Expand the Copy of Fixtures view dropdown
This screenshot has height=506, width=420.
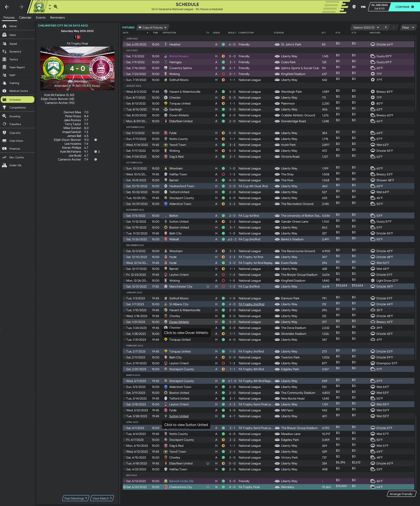click(x=153, y=28)
